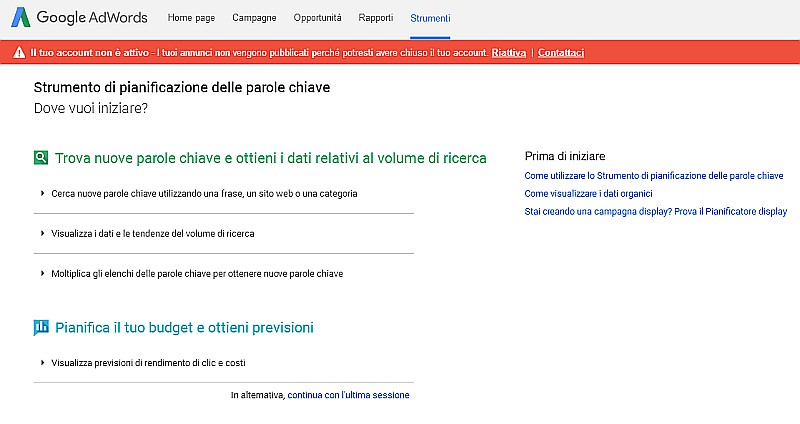
Task: Click the blue bar chart budget icon
Action: [x=41, y=327]
